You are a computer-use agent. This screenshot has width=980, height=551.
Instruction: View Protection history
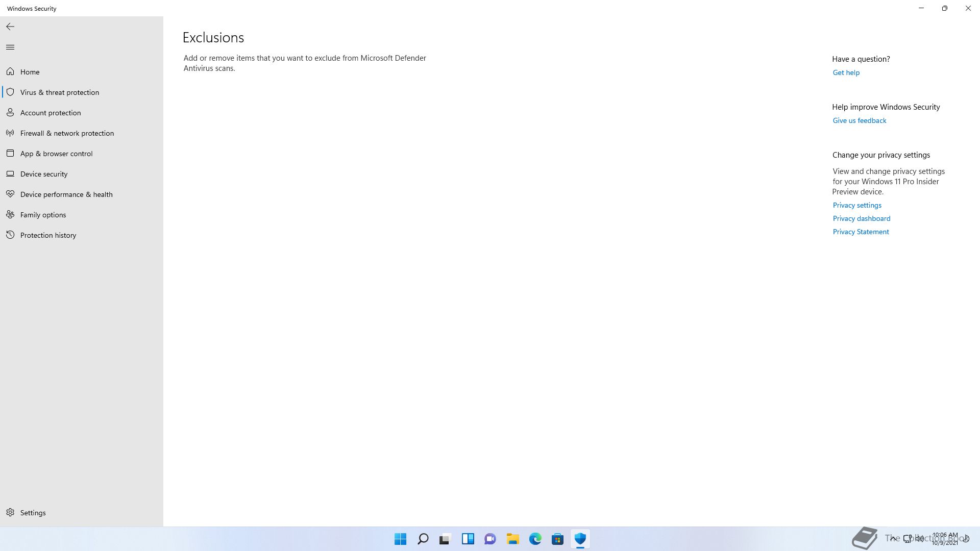point(82,235)
